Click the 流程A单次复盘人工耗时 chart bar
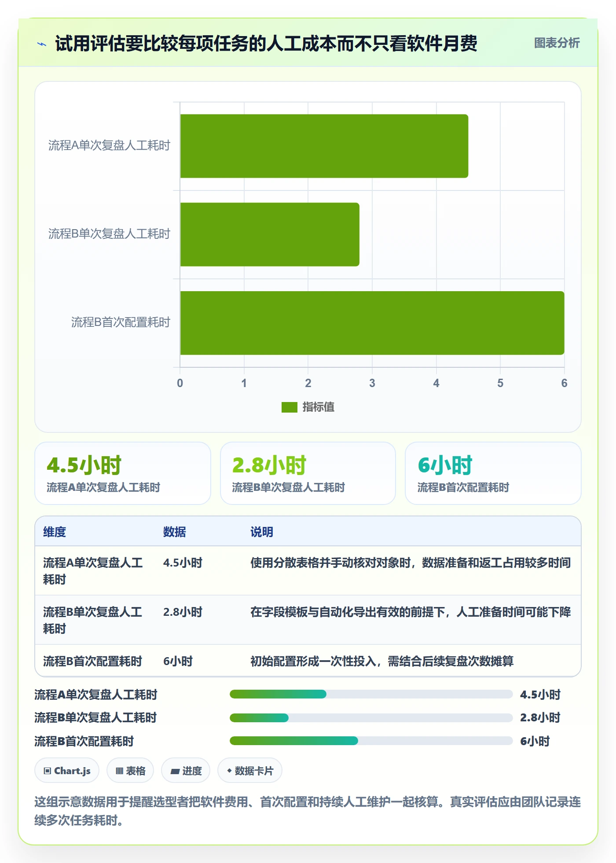This screenshot has width=616, height=863. click(324, 146)
